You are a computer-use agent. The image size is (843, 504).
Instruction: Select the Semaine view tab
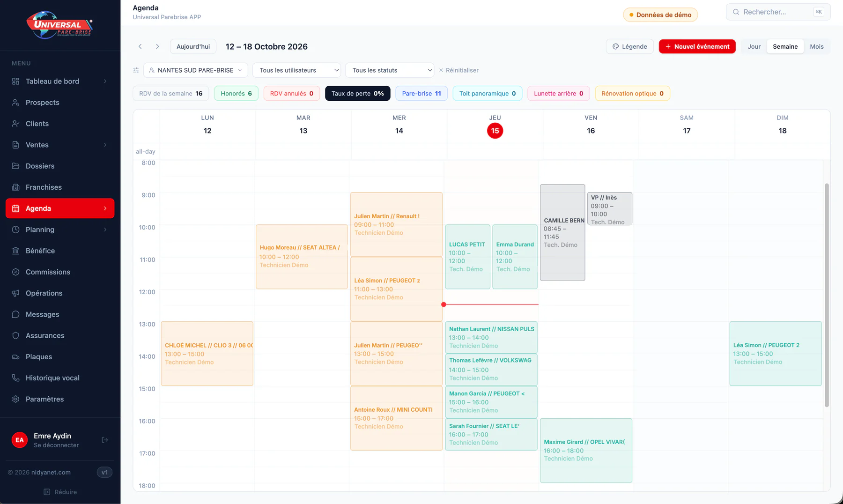(785, 46)
